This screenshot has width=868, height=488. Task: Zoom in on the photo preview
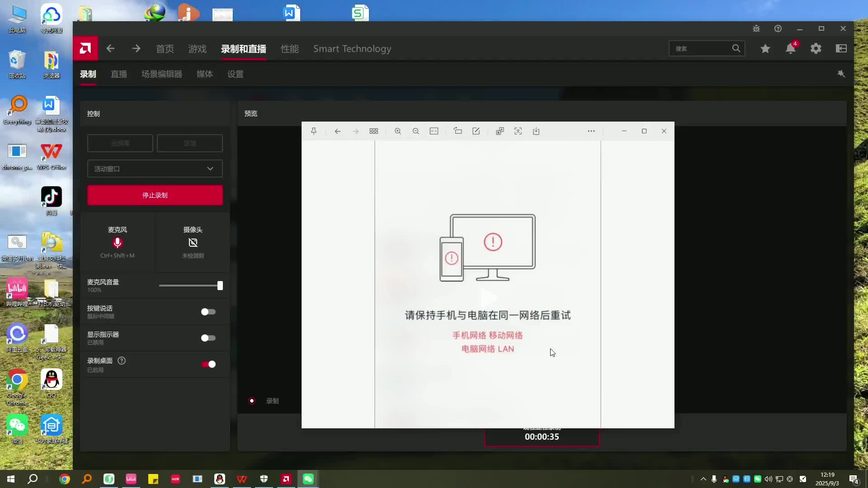[397, 131]
